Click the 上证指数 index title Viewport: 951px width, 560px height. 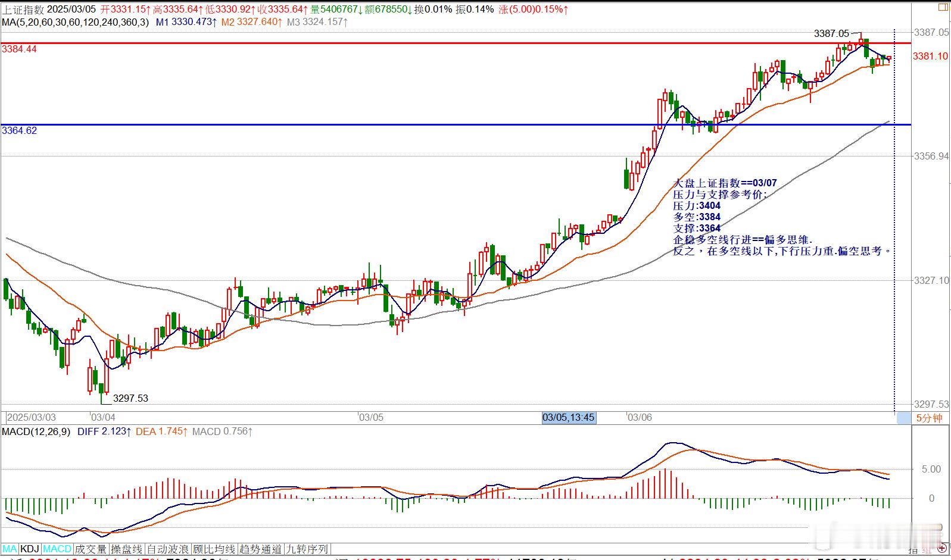(x=22, y=9)
